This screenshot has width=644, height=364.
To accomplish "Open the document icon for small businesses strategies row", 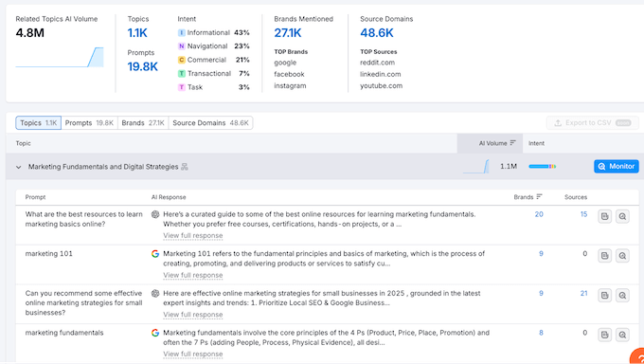I will (x=604, y=296).
